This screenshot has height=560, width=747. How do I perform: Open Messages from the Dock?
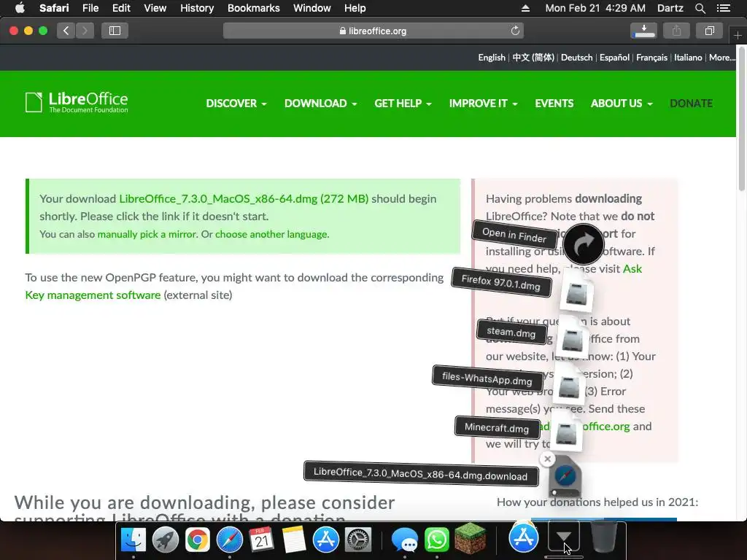click(404, 540)
